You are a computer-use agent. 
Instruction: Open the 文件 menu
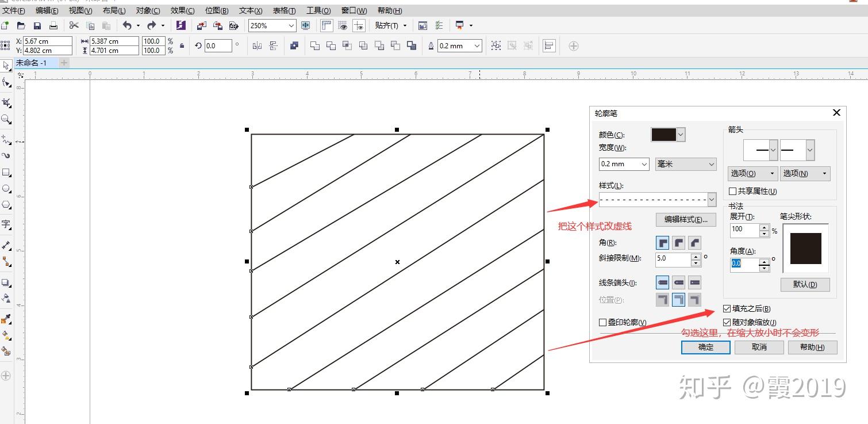14,11
